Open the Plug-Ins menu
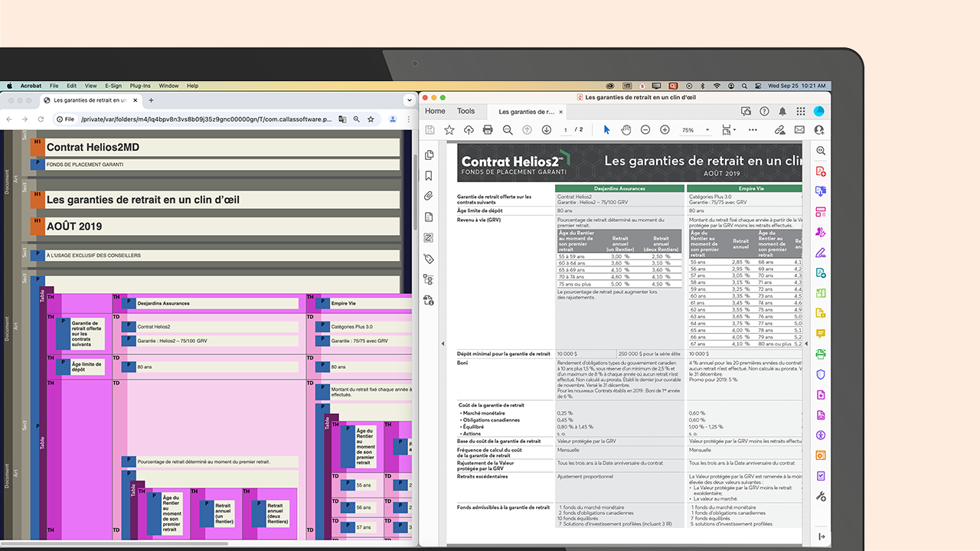The width and height of the screenshot is (980, 551). 140,86
